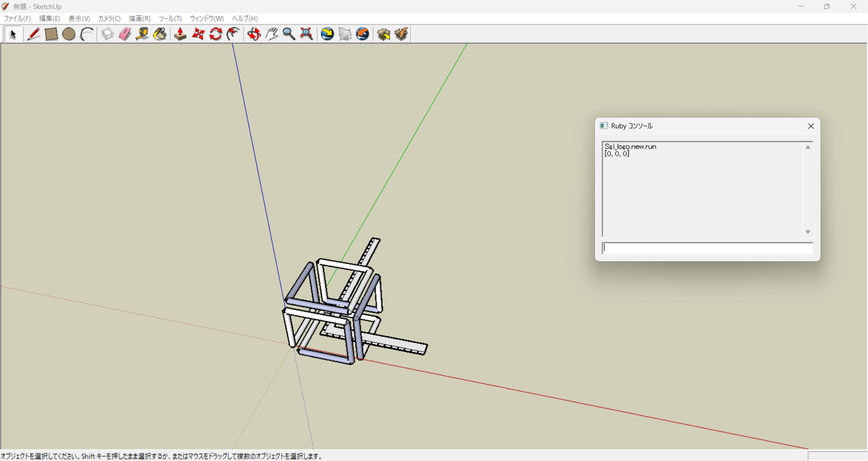Image resolution: width=868 pixels, height=461 pixels.
Task: Focus the Ruby console command input field
Action: (708, 248)
